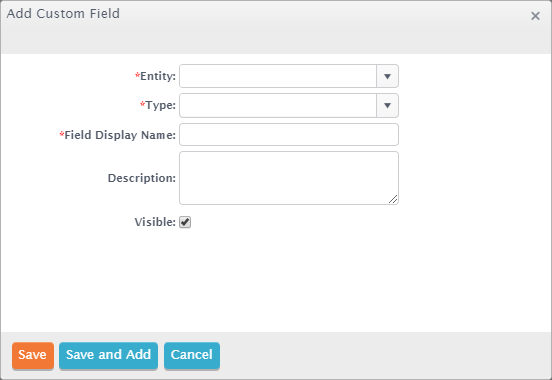This screenshot has height=380, width=552.
Task: Click the Type field label
Action: coord(161,105)
